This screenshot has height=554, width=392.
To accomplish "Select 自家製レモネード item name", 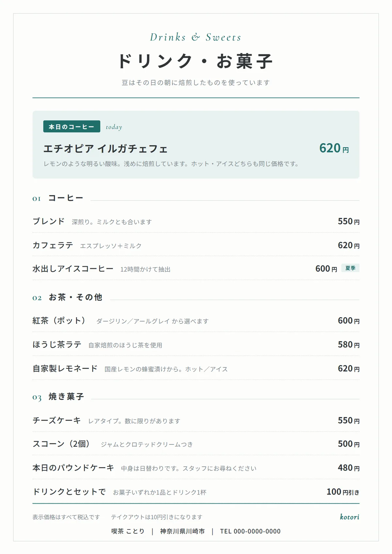I will (x=65, y=369).
